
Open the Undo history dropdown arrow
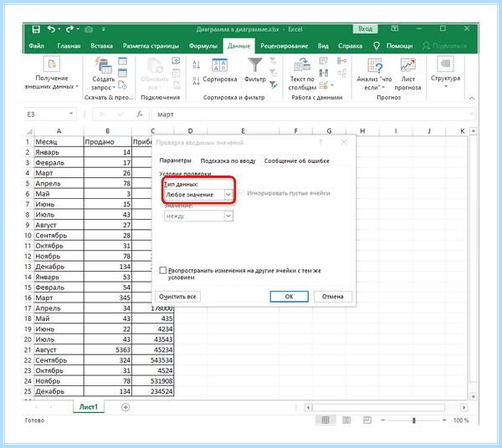[x=59, y=29]
